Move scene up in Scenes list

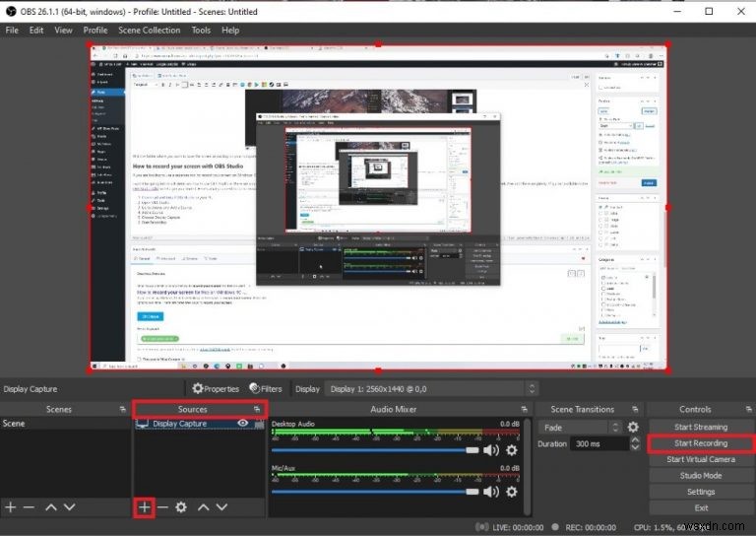click(x=51, y=507)
